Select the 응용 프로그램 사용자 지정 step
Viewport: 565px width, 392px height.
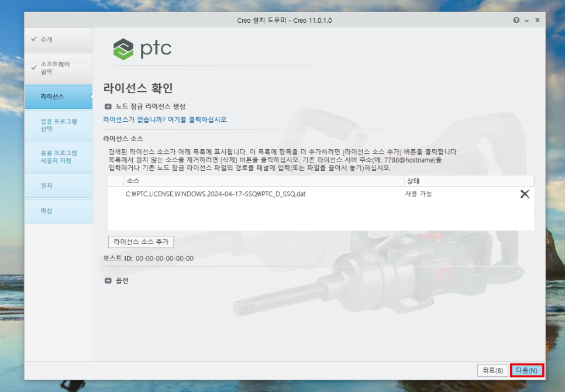(x=58, y=157)
